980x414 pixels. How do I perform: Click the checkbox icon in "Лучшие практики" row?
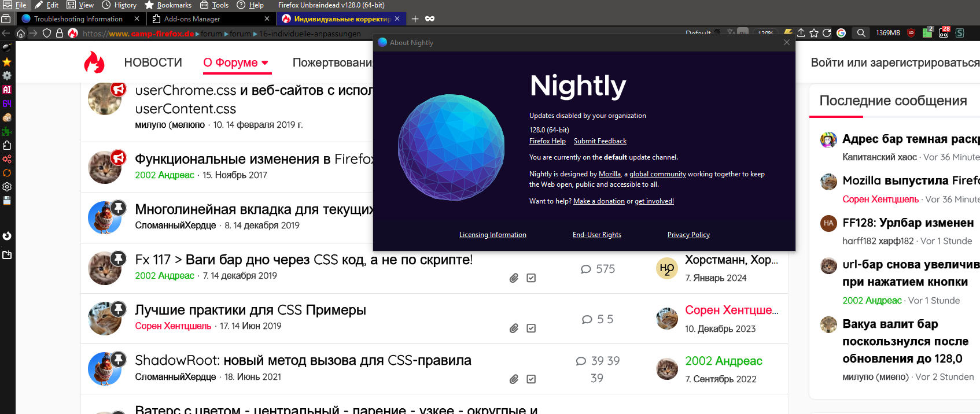pos(531,328)
